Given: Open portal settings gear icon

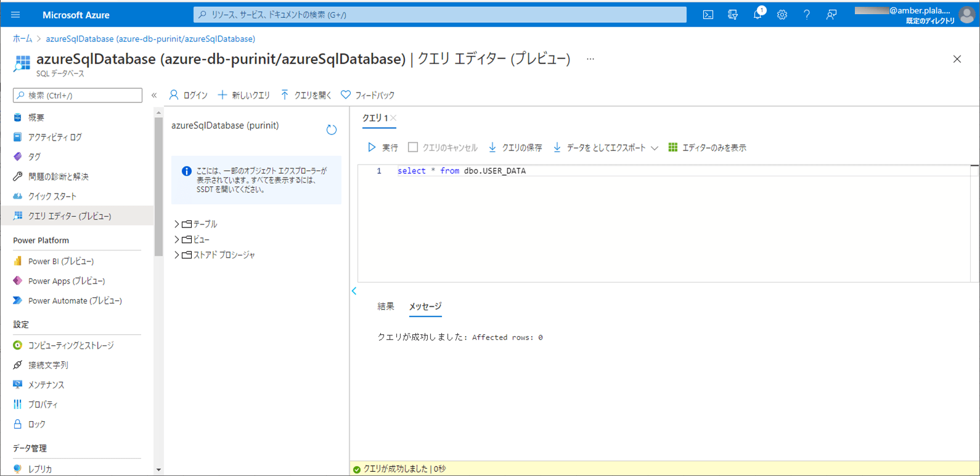Looking at the screenshot, I should click(782, 15).
